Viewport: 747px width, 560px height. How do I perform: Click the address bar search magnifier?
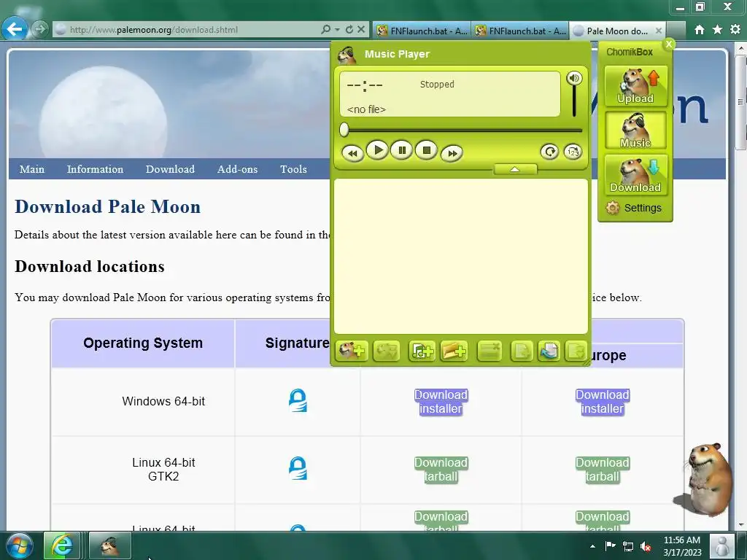pos(326,29)
